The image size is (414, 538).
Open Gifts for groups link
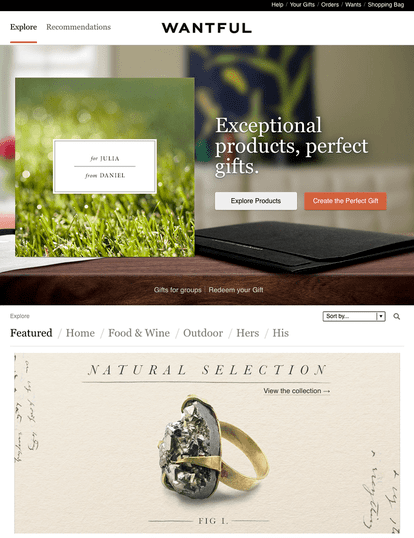point(177,290)
